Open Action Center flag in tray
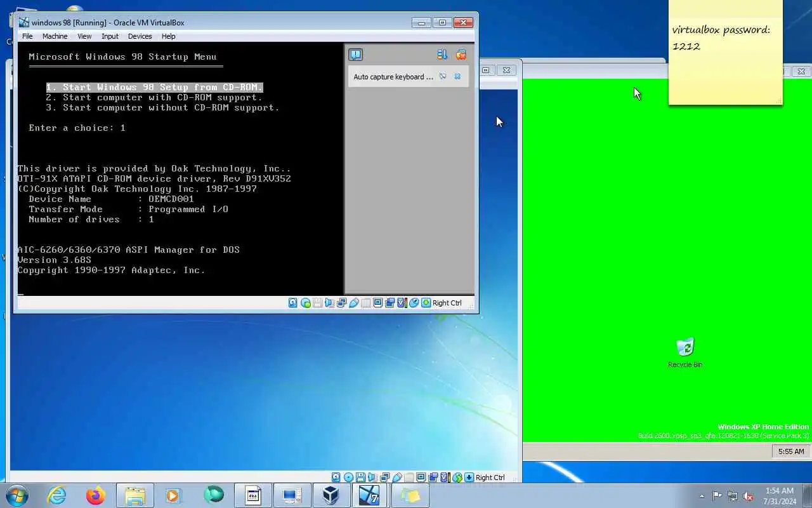 coord(717,496)
